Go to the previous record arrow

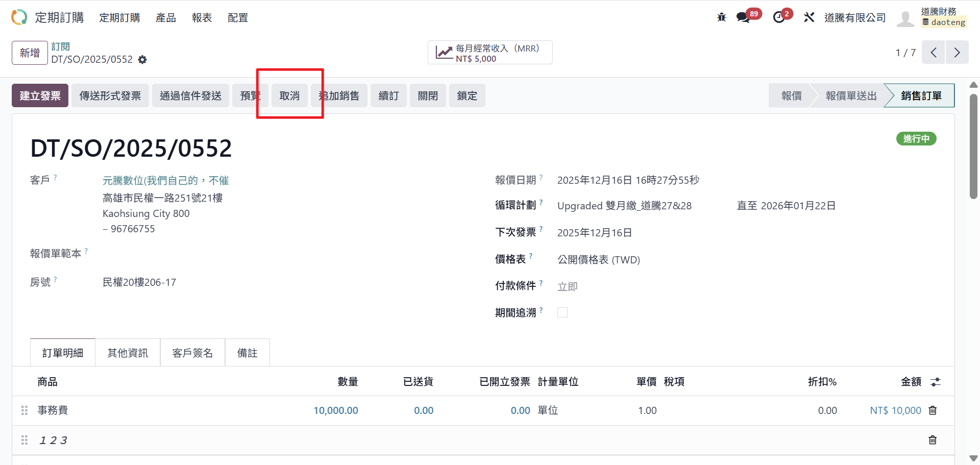point(934,53)
